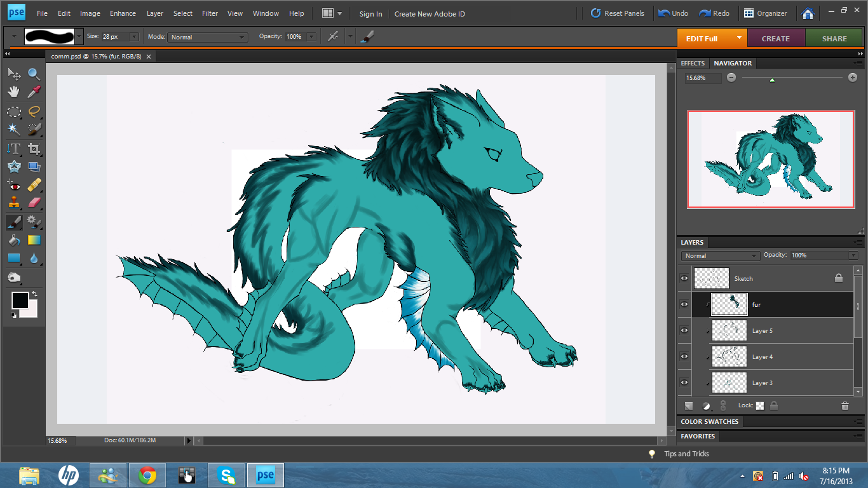Delete layer using trash icon
This screenshot has height=488, width=868.
(844, 405)
